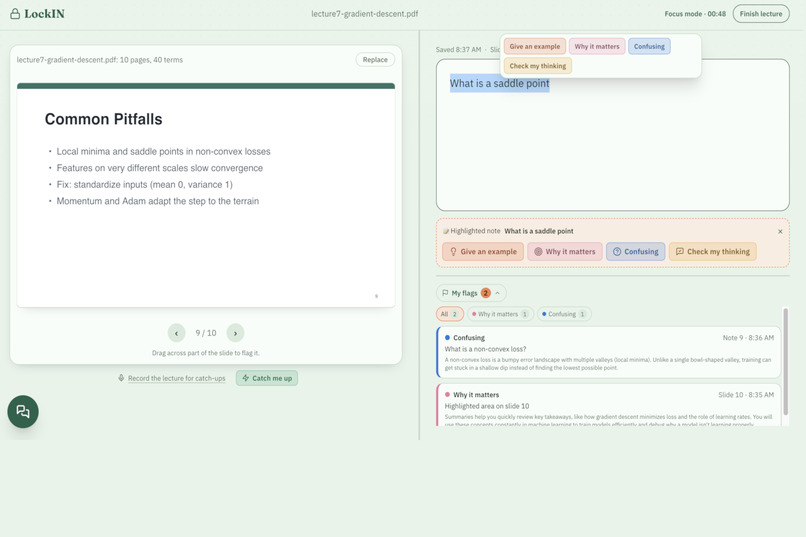The image size is (806, 537).
Task: Click Replace button for the PDF
Action: (x=375, y=60)
